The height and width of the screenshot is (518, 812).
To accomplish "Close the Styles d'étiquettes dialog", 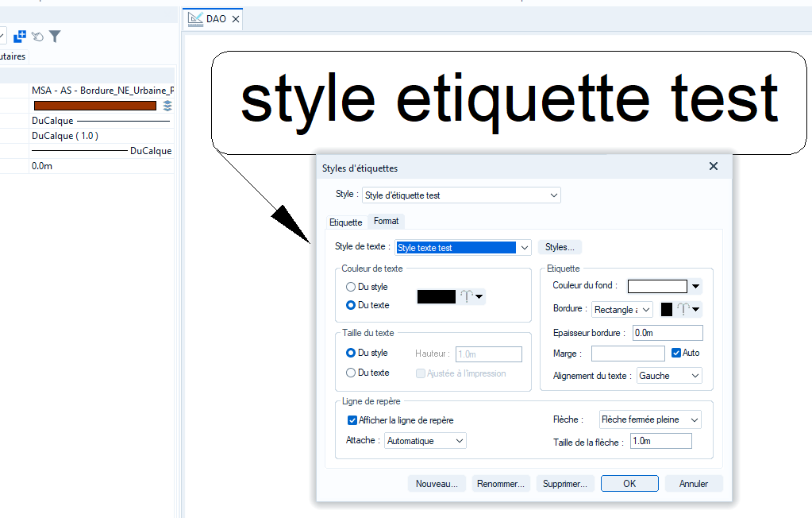I will coord(713,167).
